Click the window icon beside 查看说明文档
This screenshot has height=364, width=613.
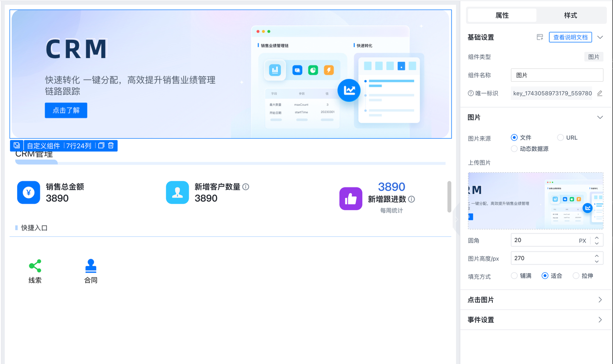pyautogui.click(x=540, y=37)
